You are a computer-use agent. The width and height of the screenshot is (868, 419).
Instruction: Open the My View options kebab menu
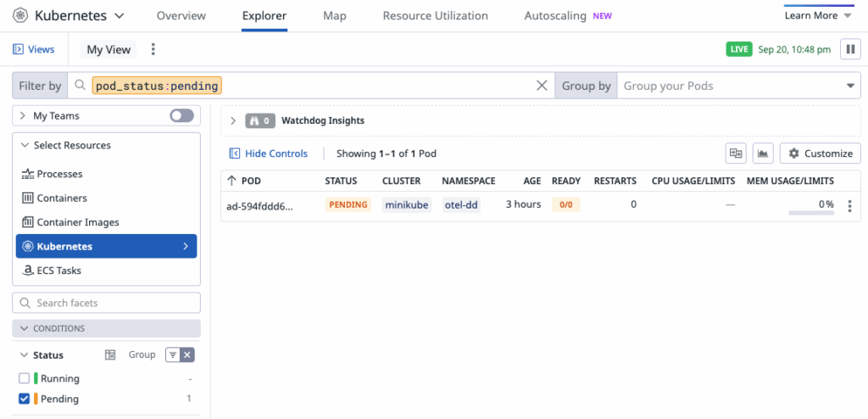153,49
